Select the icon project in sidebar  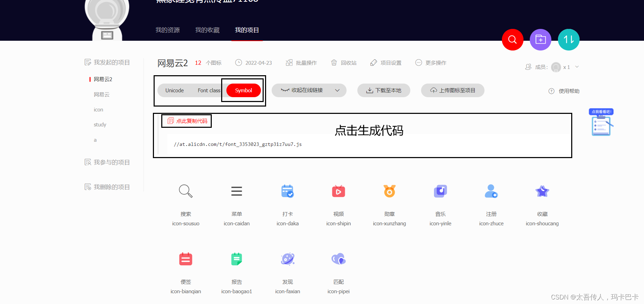point(99,110)
